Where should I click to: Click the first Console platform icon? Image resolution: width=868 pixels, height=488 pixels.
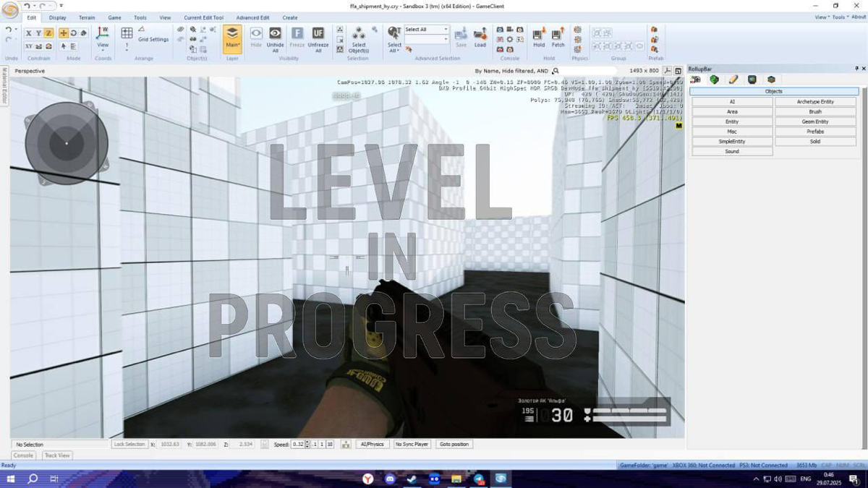(500, 30)
